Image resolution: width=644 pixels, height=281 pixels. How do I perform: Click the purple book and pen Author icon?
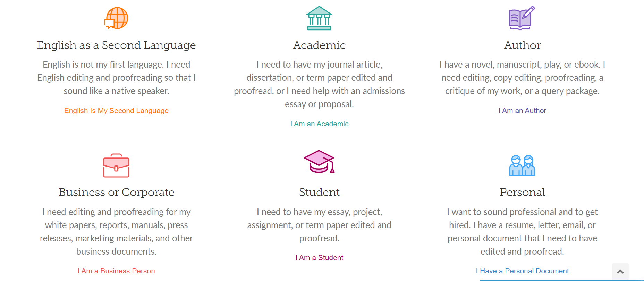click(522, 18)
